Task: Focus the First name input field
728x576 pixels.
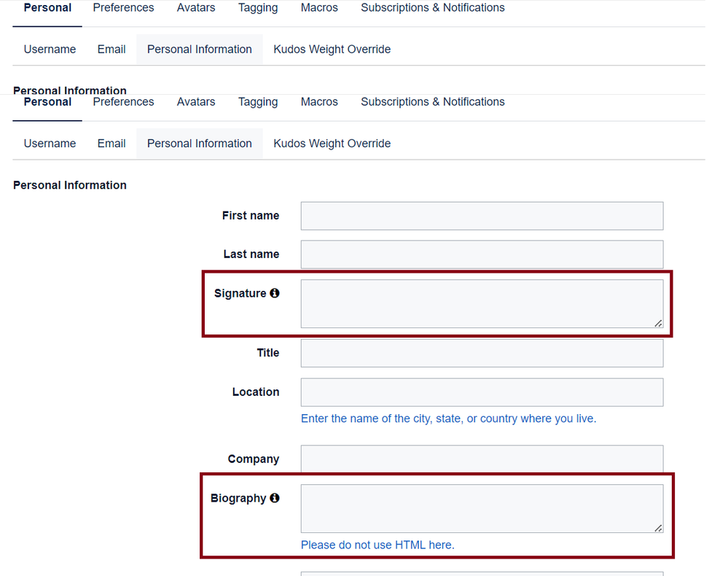Action: pos(482,216)
